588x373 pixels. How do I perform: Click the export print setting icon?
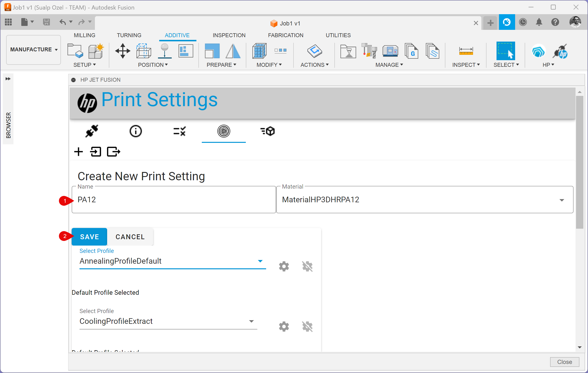pos(113,152)
